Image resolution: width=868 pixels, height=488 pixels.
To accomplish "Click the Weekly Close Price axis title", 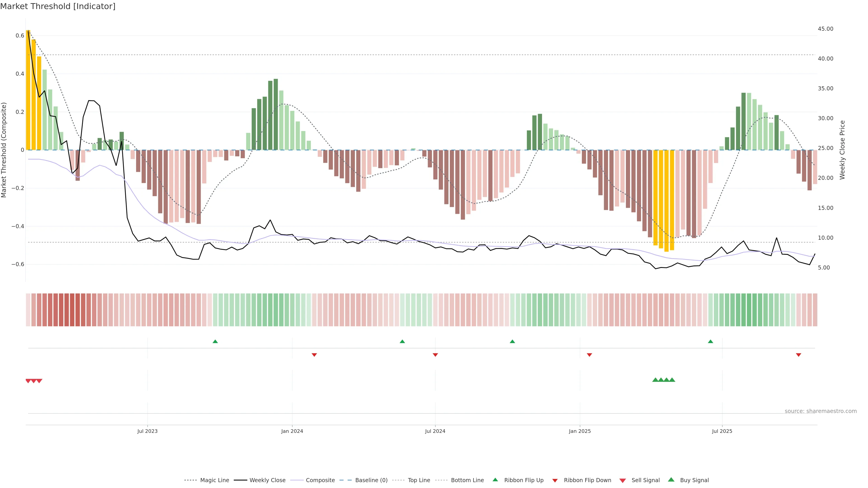I will coord(842,150).
